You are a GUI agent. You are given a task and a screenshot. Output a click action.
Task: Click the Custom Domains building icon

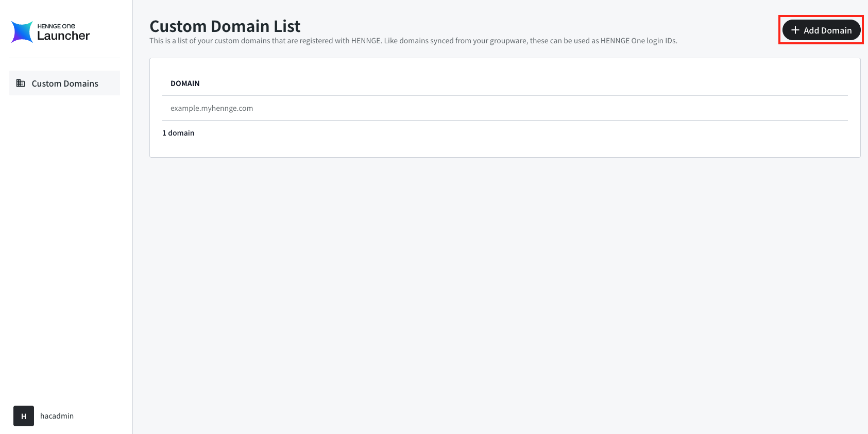point(21,83)
